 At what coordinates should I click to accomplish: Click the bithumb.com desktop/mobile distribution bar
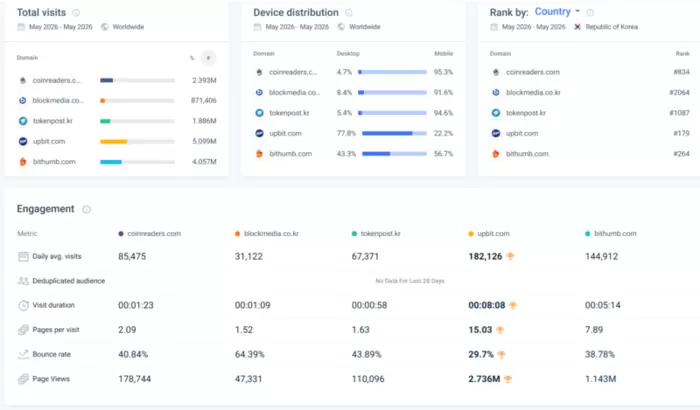pyautogui.click(x=394, y=154)
